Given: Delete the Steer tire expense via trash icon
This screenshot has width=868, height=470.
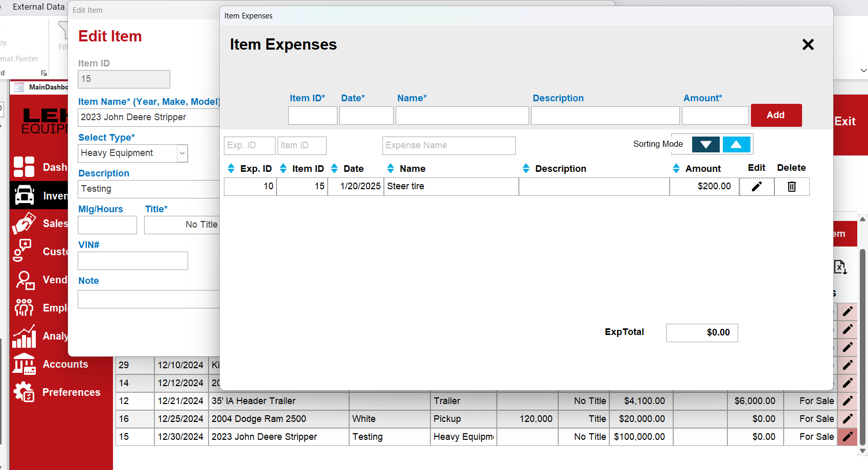Looking at the screenshot, I should [x=792, y=187].
